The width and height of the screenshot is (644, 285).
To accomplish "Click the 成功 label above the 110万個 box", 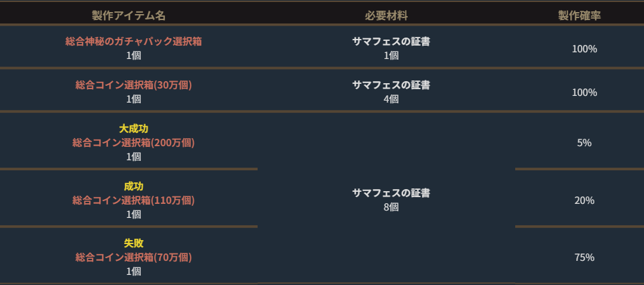I will click(x=133, y=186).
